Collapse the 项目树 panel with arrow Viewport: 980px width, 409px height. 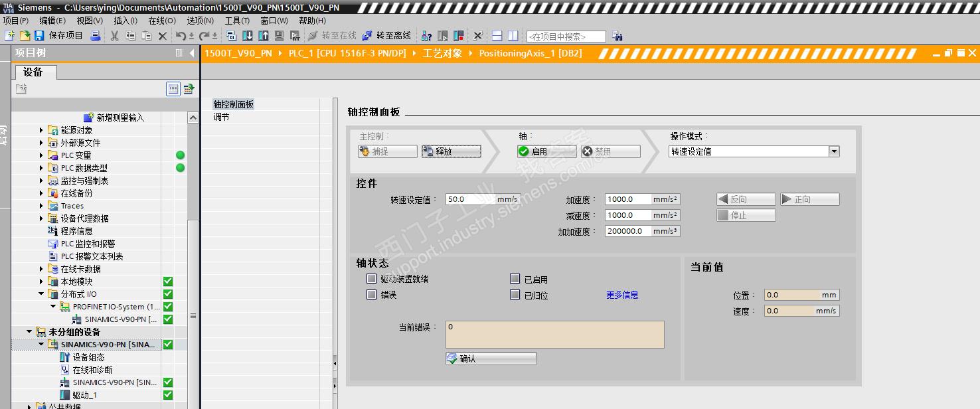192,53
